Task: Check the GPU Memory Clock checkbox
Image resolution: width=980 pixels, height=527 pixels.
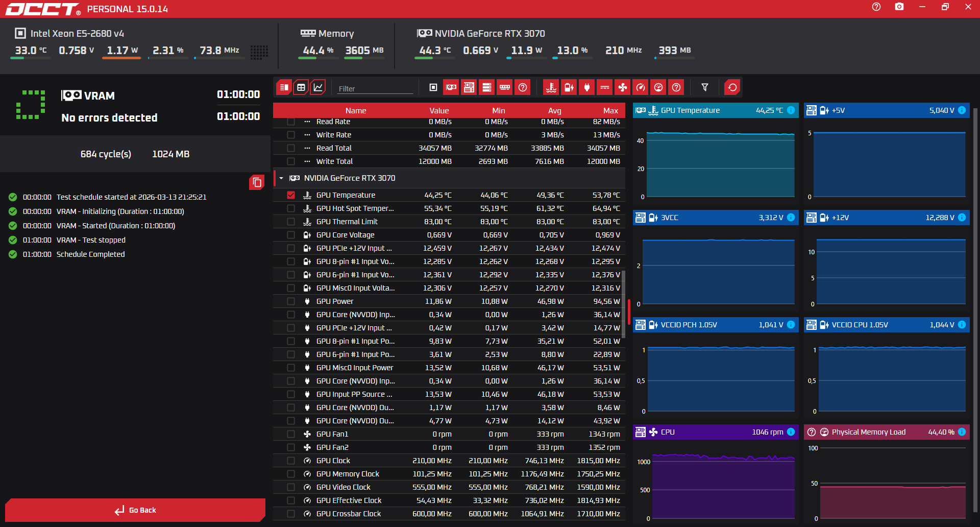Action: [x=291, y=474]
